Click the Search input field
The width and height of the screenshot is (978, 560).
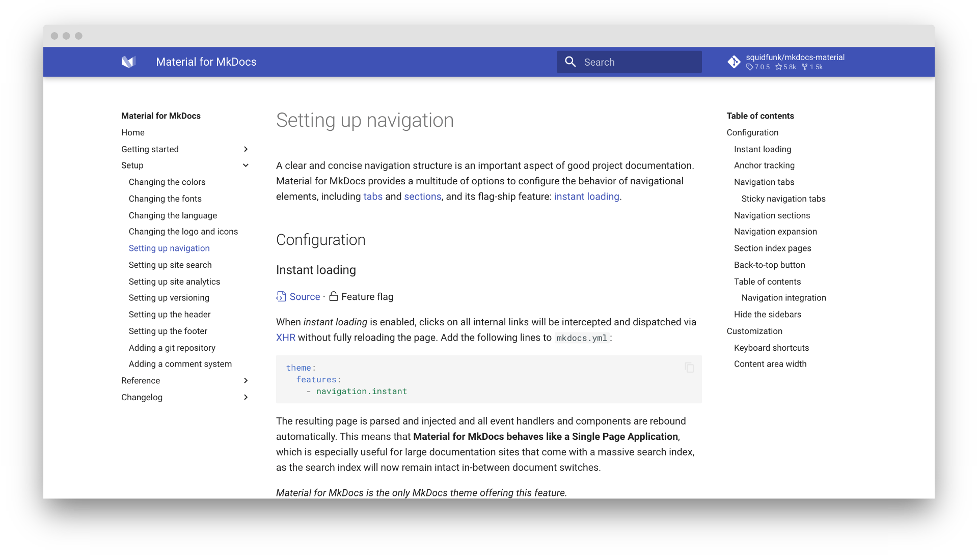pos(631,62)
